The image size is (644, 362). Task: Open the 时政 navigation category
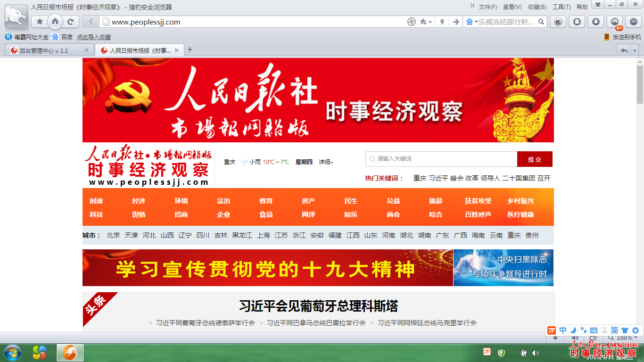96,201
